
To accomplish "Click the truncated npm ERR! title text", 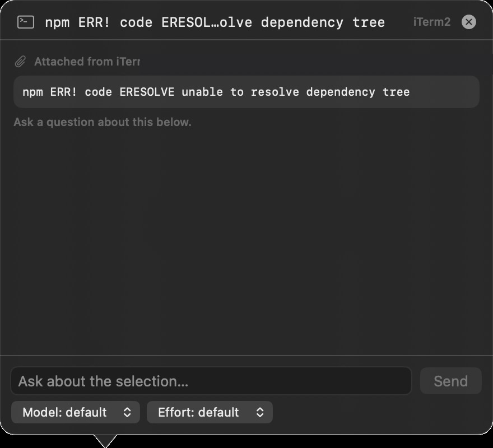I will coord(215,22).
